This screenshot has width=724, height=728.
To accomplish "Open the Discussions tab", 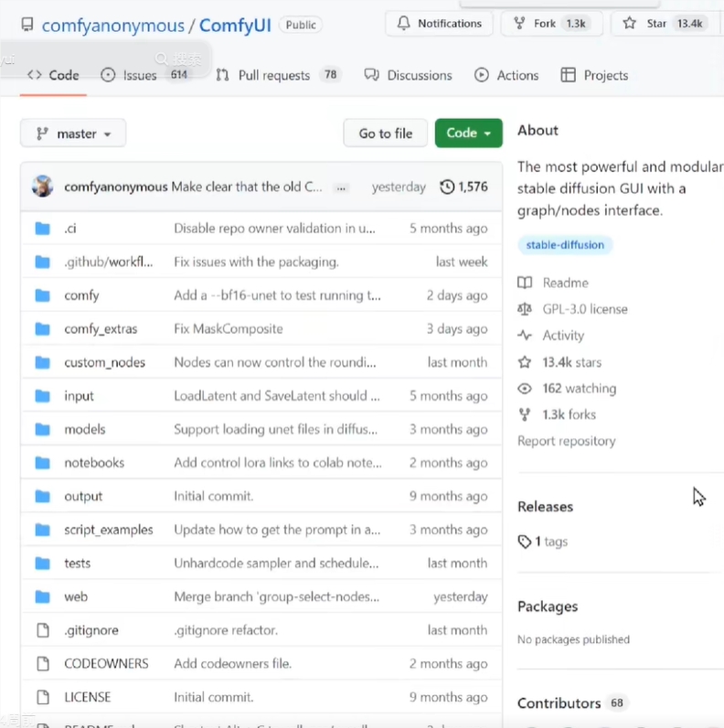I will point(408,75).
